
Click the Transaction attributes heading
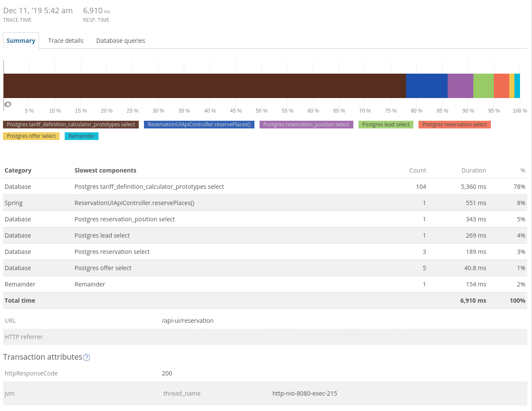coord(43,357)
